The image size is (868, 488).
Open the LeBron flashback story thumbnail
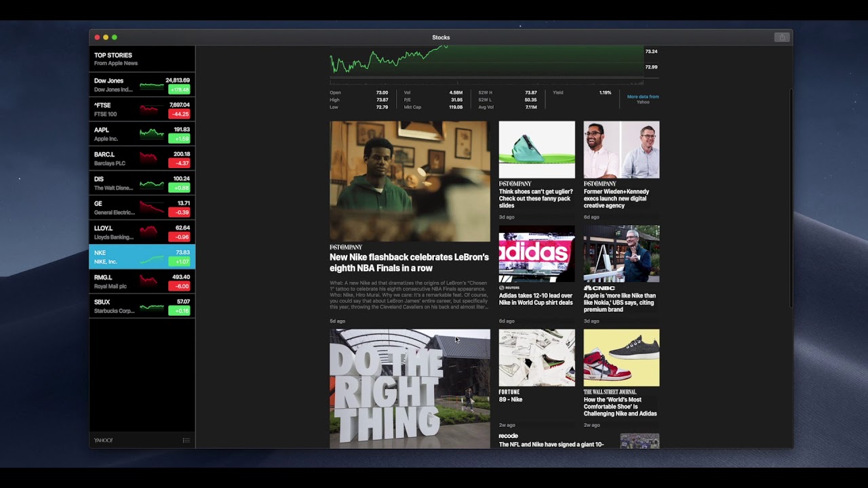click(x=410, y=181)
